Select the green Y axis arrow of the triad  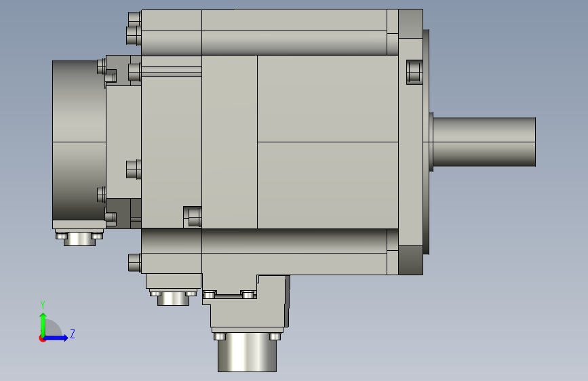pyautogui.click(x=43, y=325)
